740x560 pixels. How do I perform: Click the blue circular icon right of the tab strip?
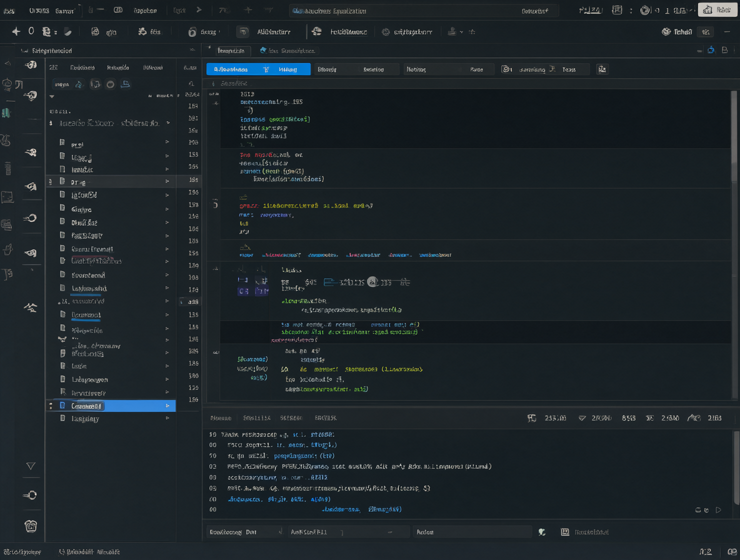click(x=711, y=51)
